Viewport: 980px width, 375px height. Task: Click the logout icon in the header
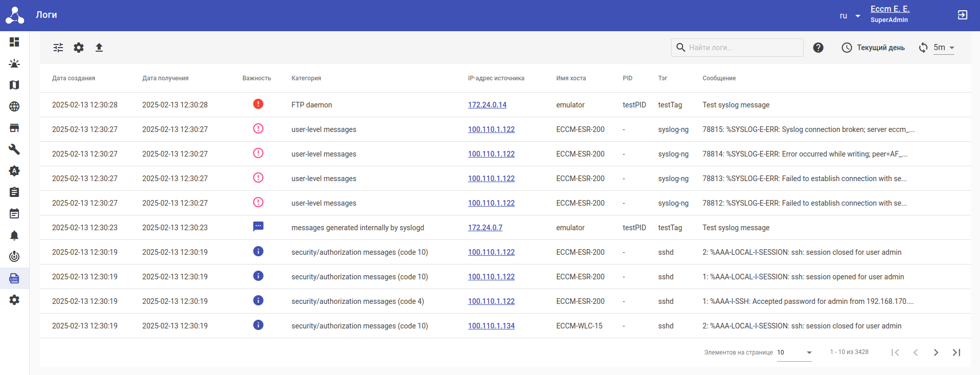click(962, 15)
